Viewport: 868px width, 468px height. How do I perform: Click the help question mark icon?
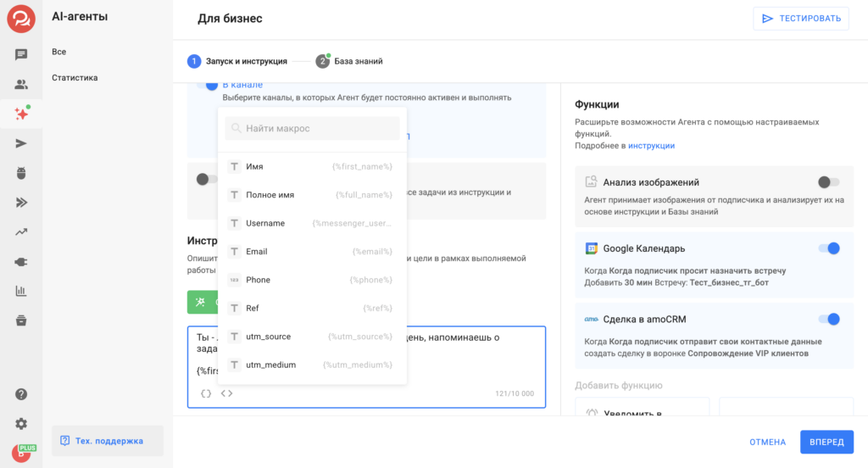tap(21, 394)
